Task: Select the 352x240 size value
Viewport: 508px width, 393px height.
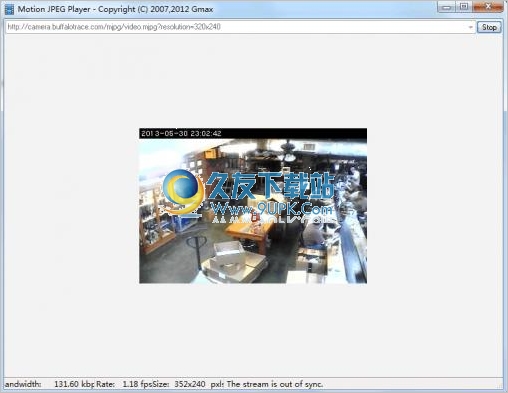Action: point(190,384)
